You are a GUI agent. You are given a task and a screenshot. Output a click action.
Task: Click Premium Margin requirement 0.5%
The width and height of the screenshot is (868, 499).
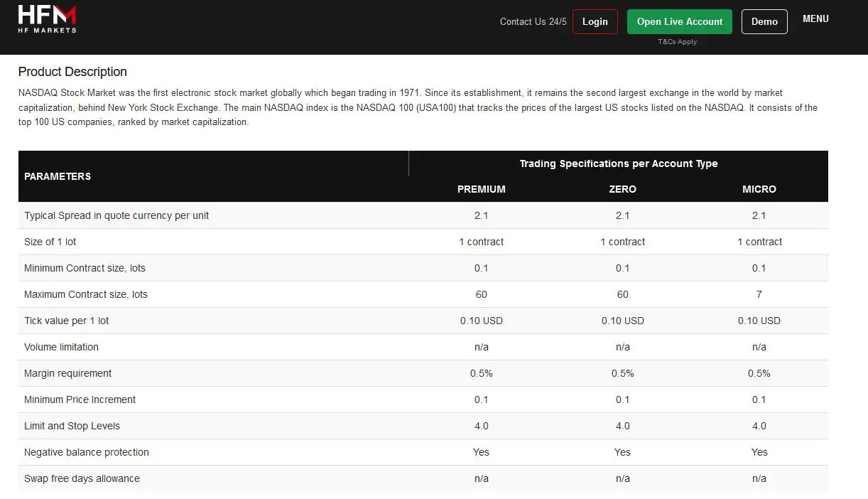tap(482, 373)
